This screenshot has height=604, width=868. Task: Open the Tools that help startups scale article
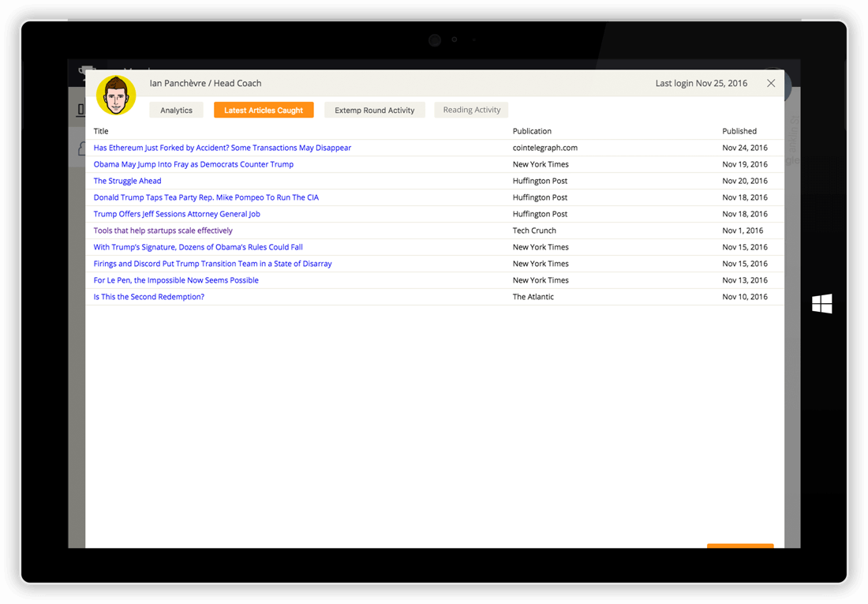point(163,231)
